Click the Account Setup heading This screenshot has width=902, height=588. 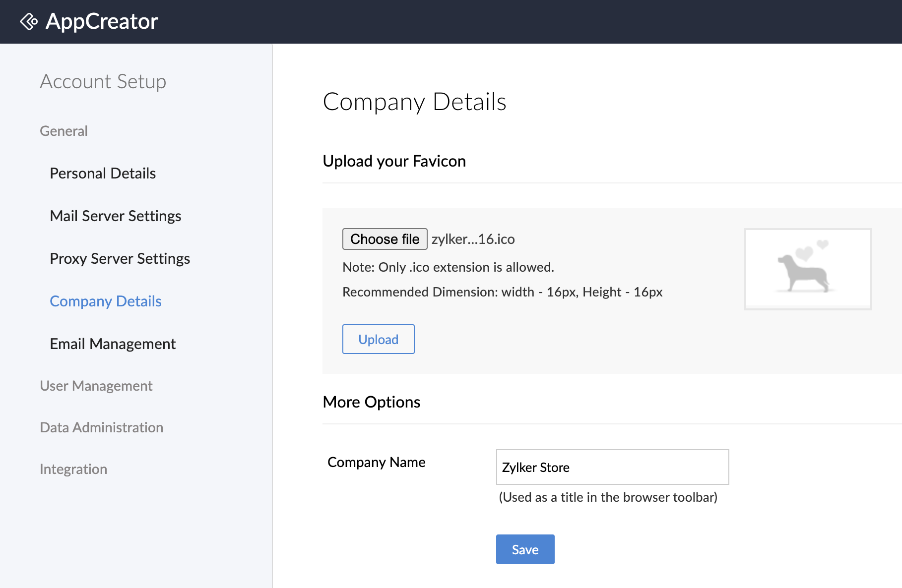click(103, 81)
